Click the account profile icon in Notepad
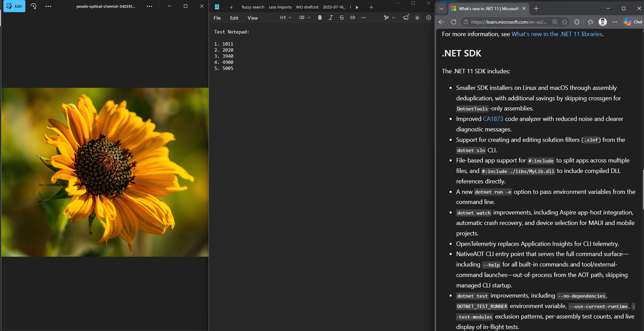 [x=417, y=18]
